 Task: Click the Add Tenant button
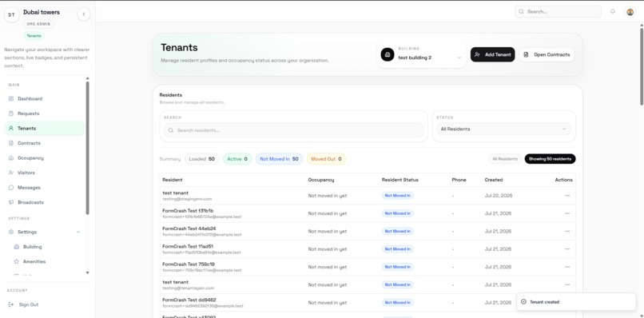coord(492,54)
